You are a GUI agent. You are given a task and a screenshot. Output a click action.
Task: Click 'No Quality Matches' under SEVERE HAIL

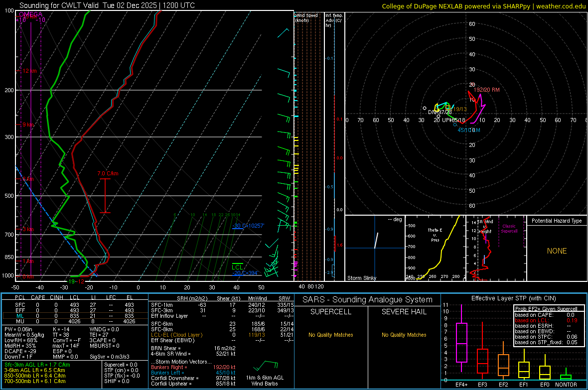pos(404,335)
